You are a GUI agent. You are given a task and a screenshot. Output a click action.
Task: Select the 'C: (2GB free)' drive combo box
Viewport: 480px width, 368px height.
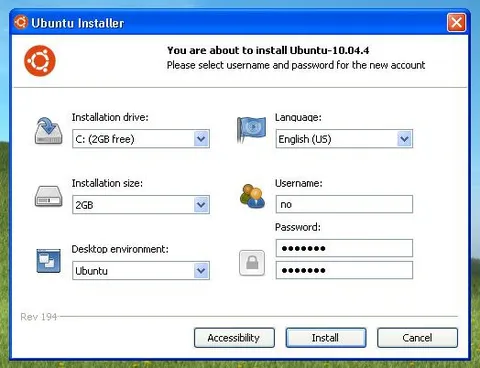(141, 139)
